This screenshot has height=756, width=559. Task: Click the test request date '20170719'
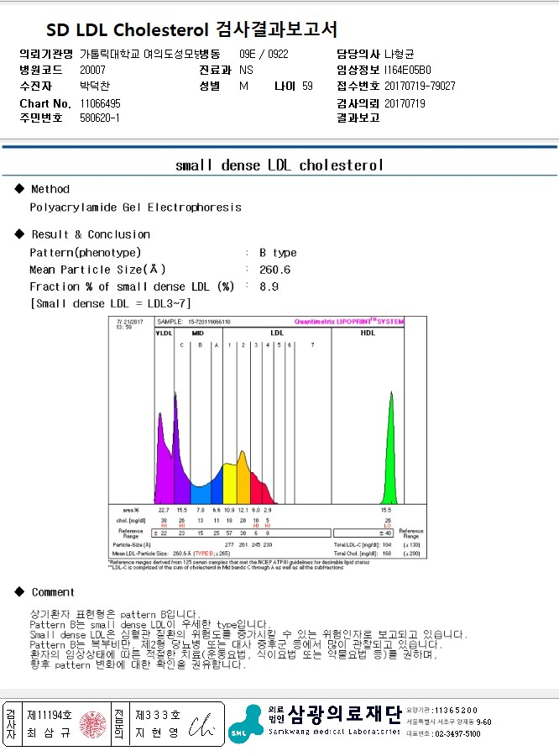pyautogui.click(x=405, y=103)
